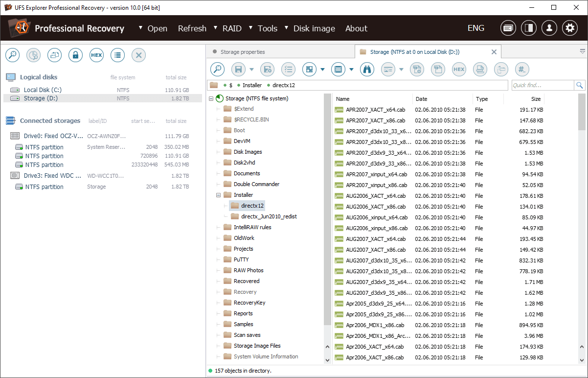Click the magnifier scan icon in left panel toolbar

click(x=12, y=55)
